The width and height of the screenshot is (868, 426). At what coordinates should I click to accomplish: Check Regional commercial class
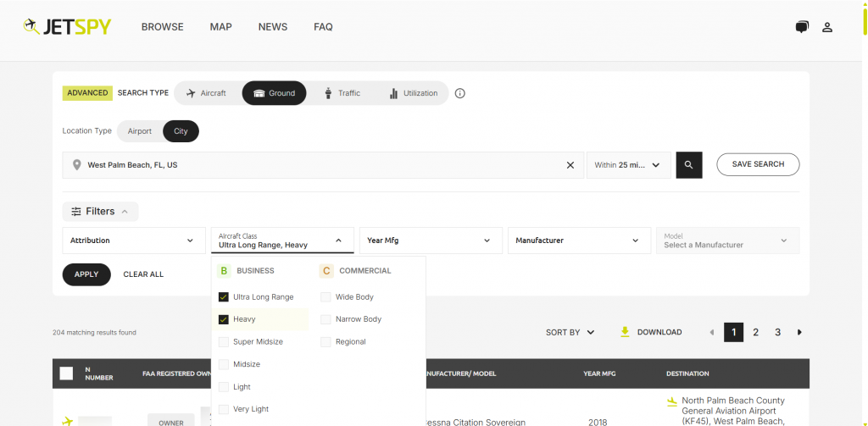tap(325, 342)
